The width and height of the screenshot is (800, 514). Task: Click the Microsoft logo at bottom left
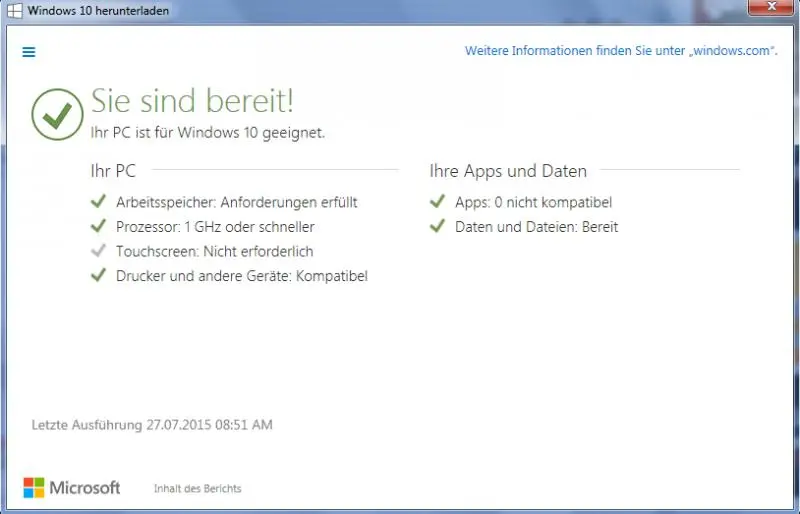click(x=71, y=488)
